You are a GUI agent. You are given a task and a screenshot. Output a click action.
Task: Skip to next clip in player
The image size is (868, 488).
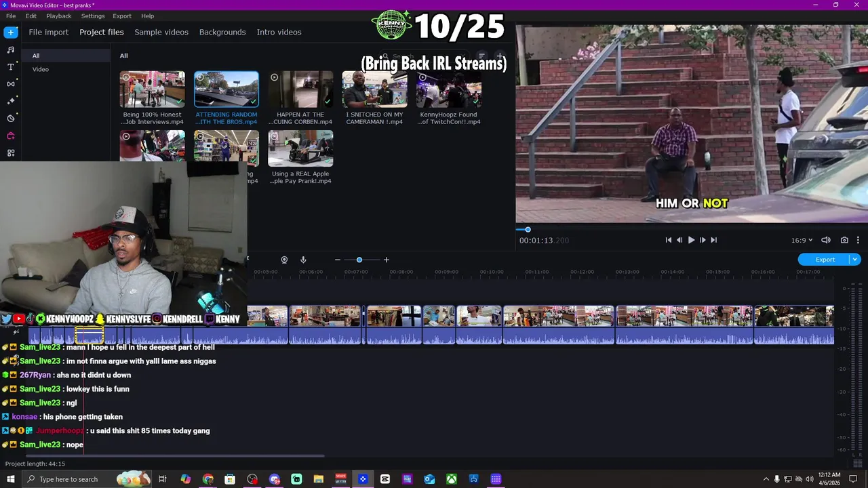pos(713,240)
